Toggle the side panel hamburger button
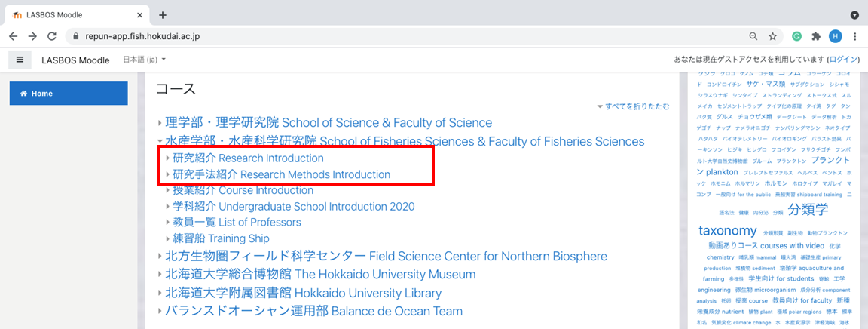The image size is (868, 329). coord(20,60)
